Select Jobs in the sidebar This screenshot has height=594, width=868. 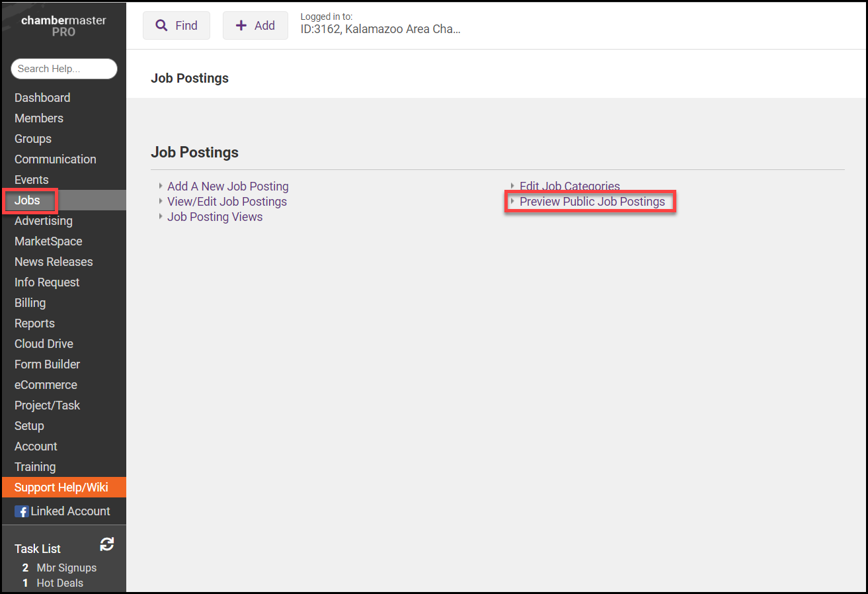(28, 200)
